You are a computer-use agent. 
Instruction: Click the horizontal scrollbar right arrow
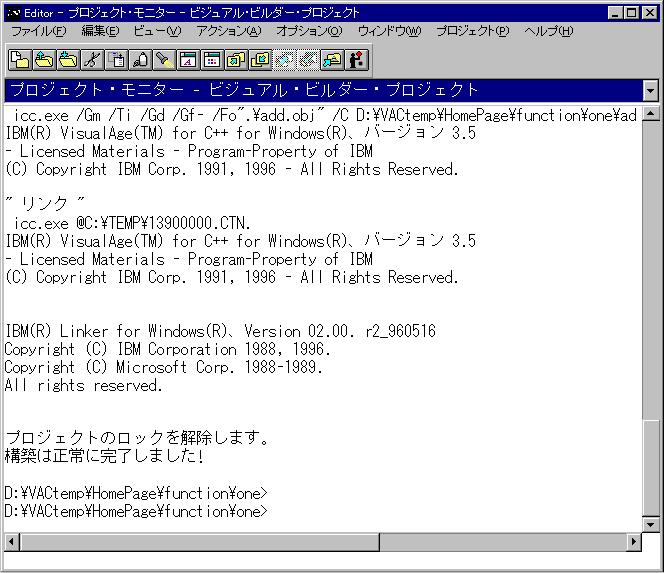tap(634, 541)
